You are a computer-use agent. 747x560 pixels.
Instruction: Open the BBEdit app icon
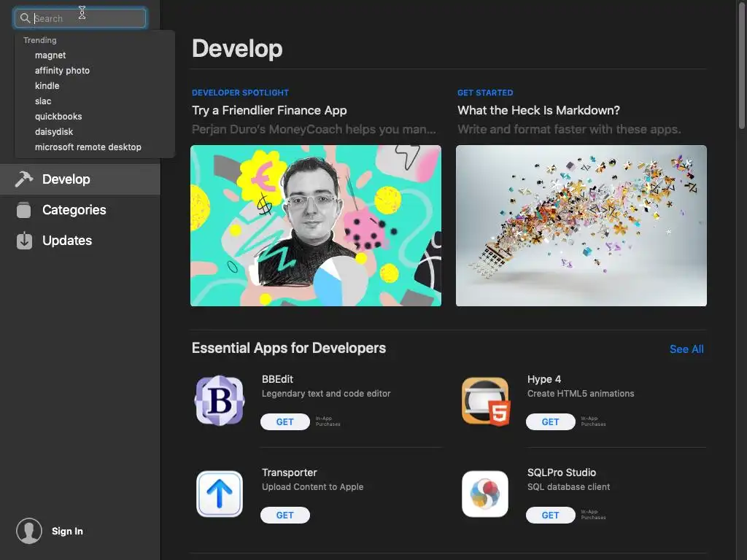[x=220, y=400]
